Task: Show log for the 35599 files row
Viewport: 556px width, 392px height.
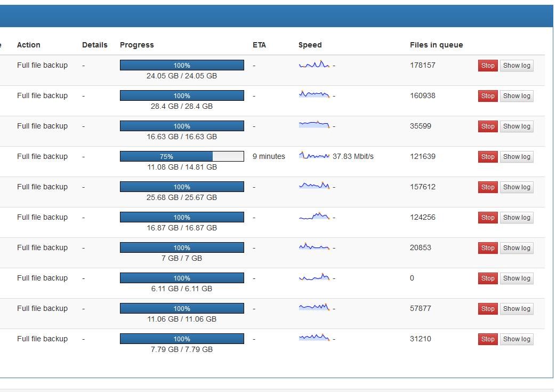Action: point(516,126)
